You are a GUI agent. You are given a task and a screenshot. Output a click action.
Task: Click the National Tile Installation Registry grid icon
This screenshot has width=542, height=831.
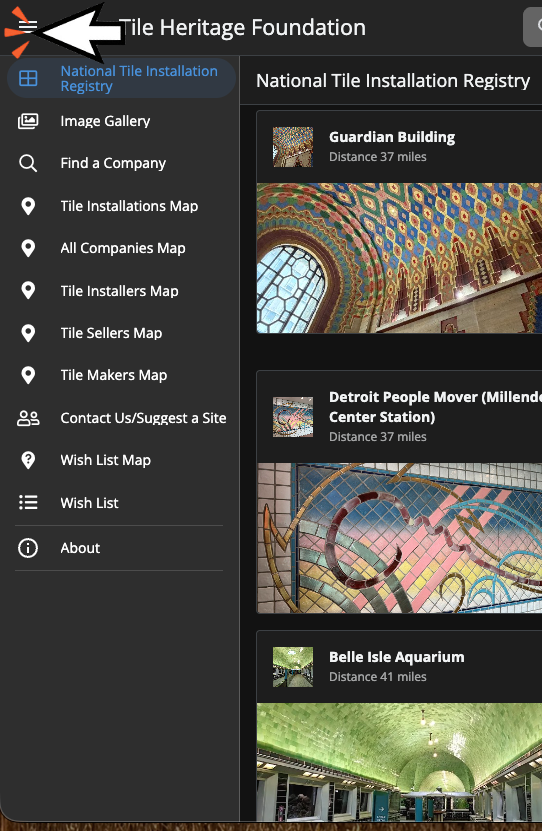click(x=28, y=78)
